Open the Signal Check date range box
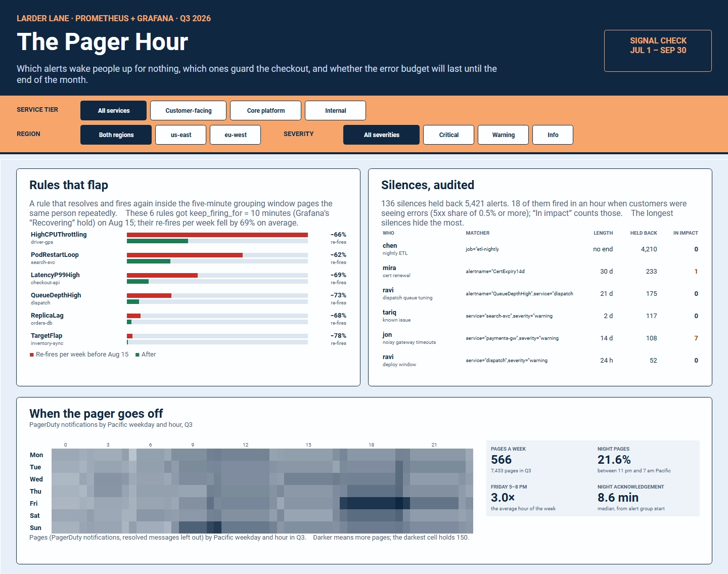Screen dimensions: 728x574 [658, 51]
